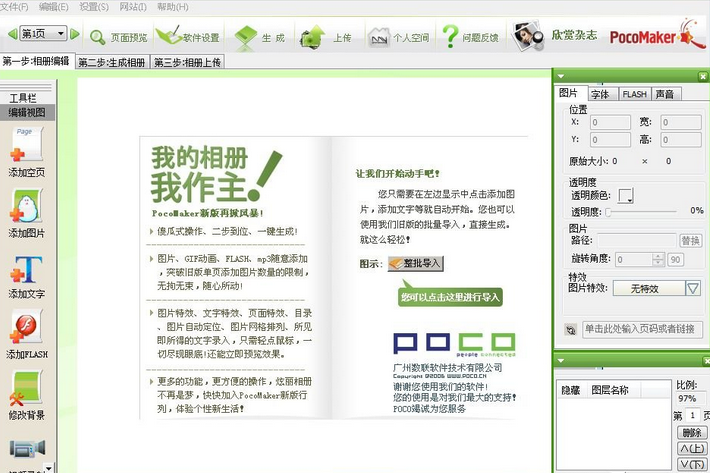
Task: Collapse the layers panel header arrow
Action: click(561, 361)
